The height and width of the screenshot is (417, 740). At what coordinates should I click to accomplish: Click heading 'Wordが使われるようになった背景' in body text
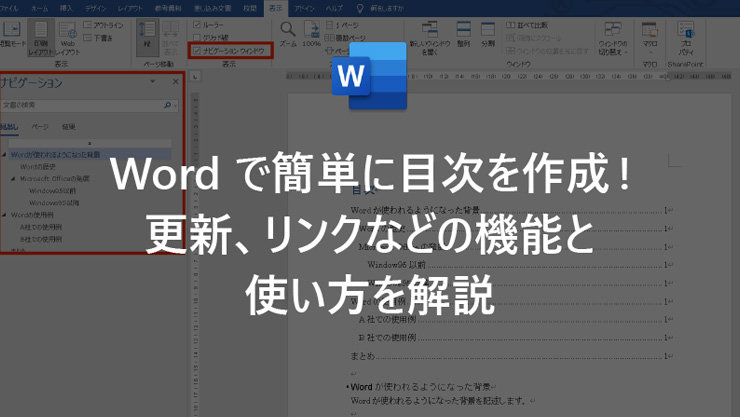[x=420, y=387]
